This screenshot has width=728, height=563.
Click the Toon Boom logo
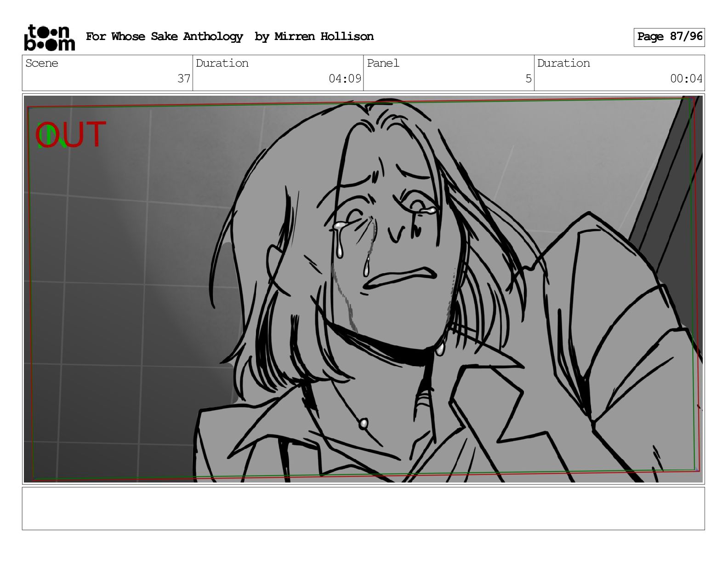point(49,37)
